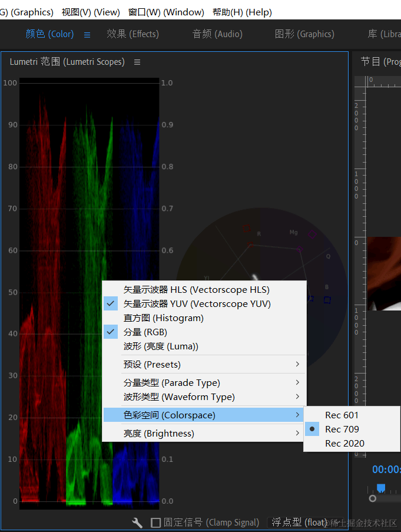This screenshot has height=532, width=401.
Task: Switch to the Audio workspace
Action: 217,34
